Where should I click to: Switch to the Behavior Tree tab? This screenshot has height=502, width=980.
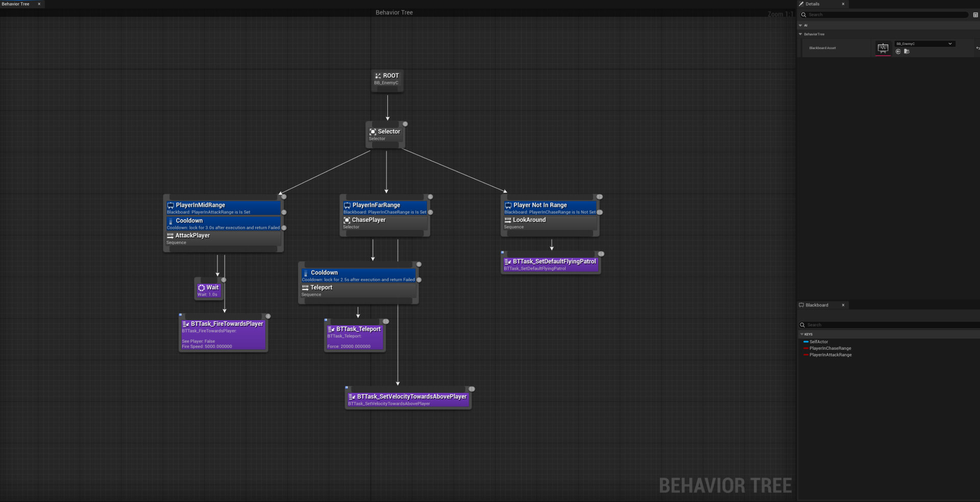[x=16, y=4]
